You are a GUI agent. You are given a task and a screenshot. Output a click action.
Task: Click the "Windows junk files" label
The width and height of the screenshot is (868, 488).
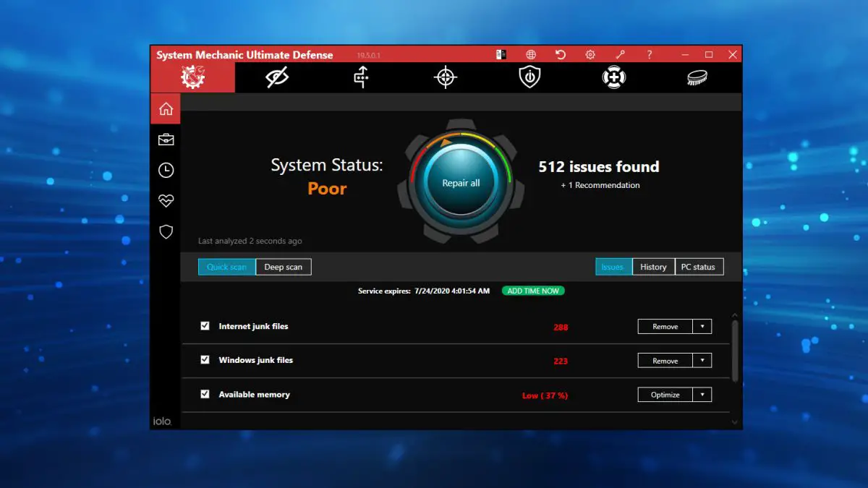click(256, 360)
